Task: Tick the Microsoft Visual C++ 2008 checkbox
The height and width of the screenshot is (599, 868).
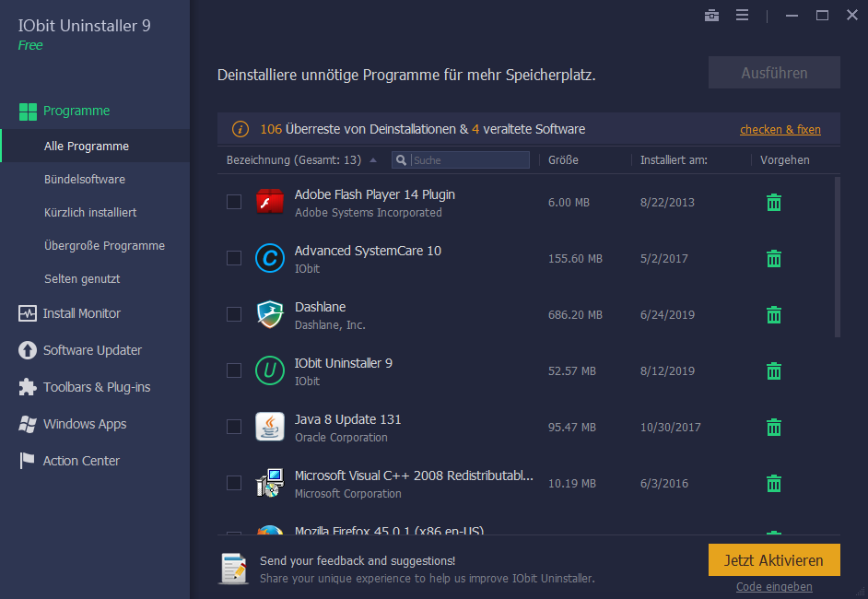Action: (234, 483)
